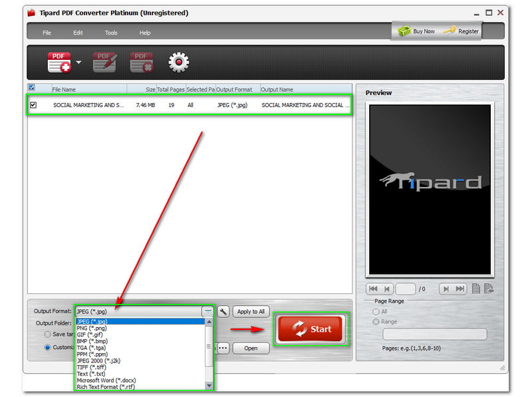Open Preferences via the gear icon
Screen dimensions: 532x397
point(178,63)
